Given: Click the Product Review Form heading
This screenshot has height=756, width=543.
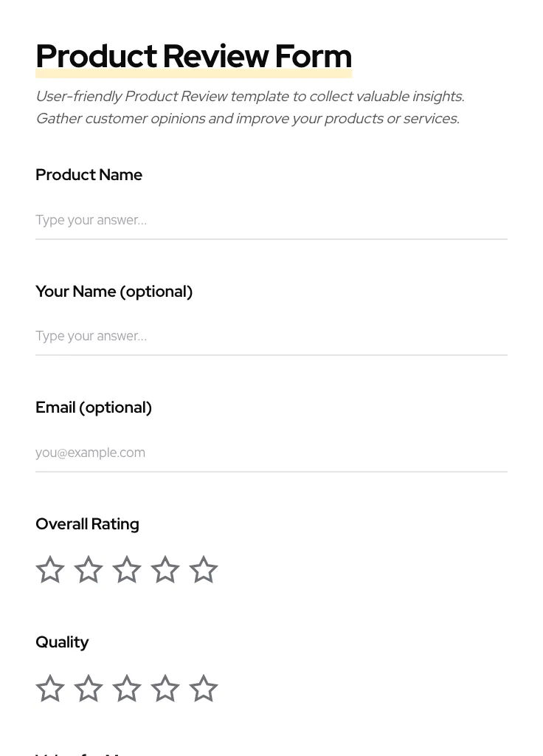Looking at the screenshot, I should point(193,56).
